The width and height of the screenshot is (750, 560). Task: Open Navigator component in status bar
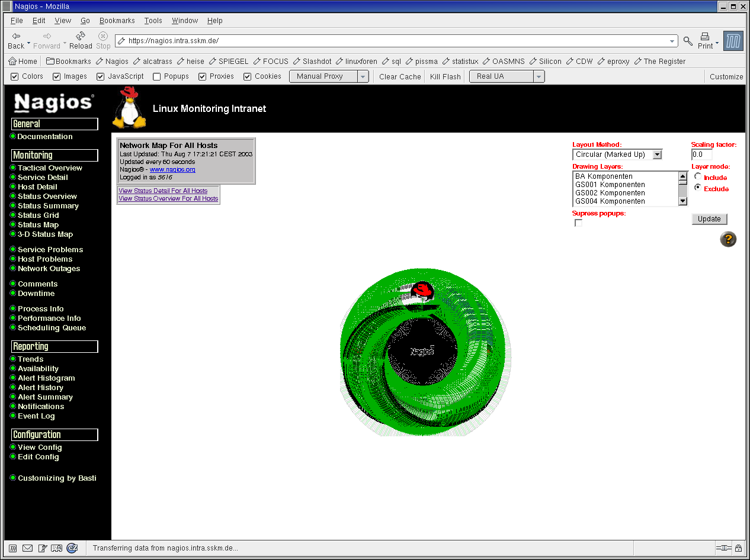point(12,548)
